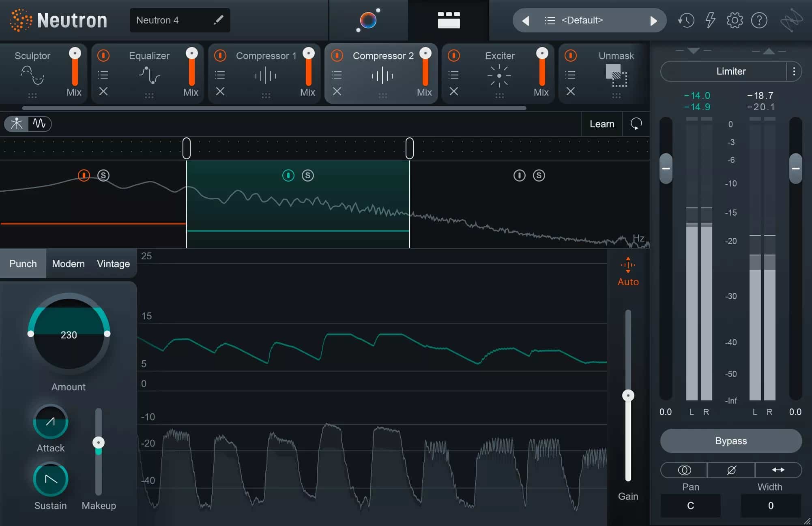Open the Limiter mode dropdown
This screenshot has height=526, width=812.
(726, 71)
